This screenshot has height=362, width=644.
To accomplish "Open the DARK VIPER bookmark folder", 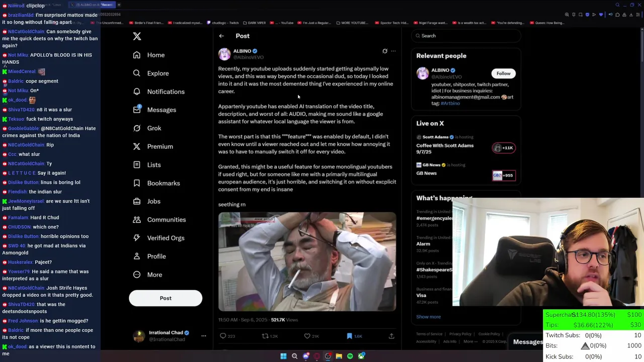I will coord(254,23).
